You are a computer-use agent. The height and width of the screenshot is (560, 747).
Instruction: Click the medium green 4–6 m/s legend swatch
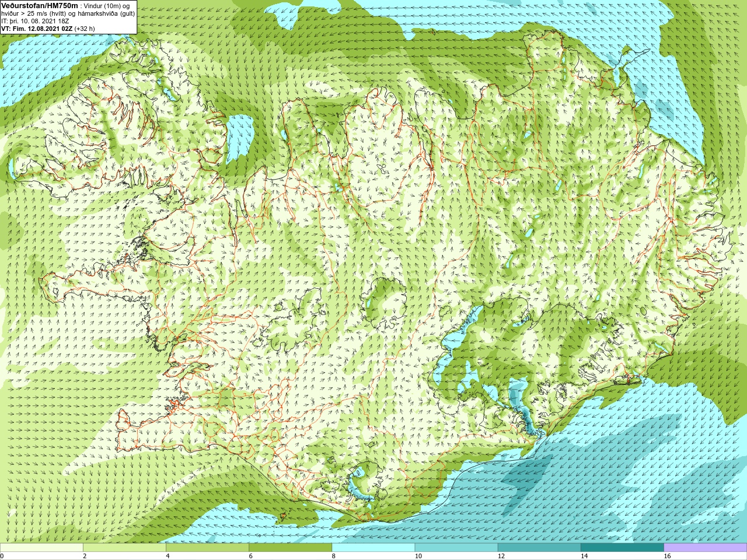[x=207, y=548]
